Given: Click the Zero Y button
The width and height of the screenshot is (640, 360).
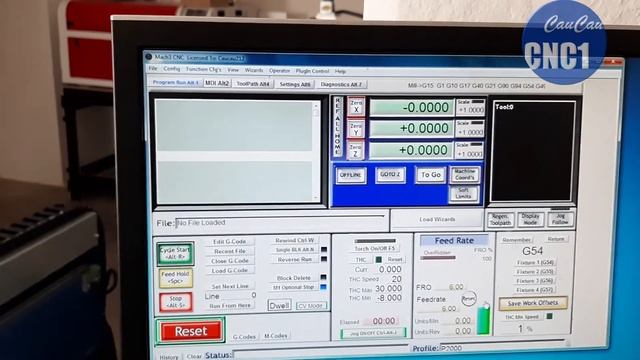Looking at the screenshot, I should pos(356,129).
